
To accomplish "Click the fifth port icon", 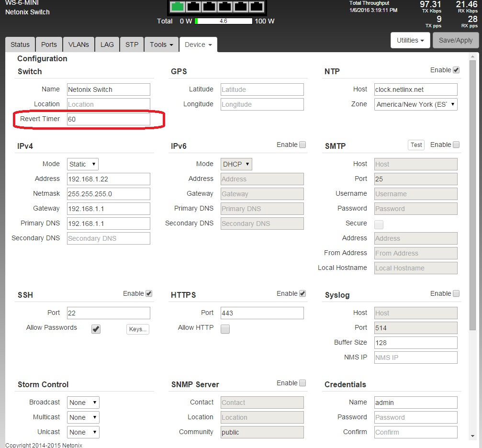I will click(x=241, y=7).
